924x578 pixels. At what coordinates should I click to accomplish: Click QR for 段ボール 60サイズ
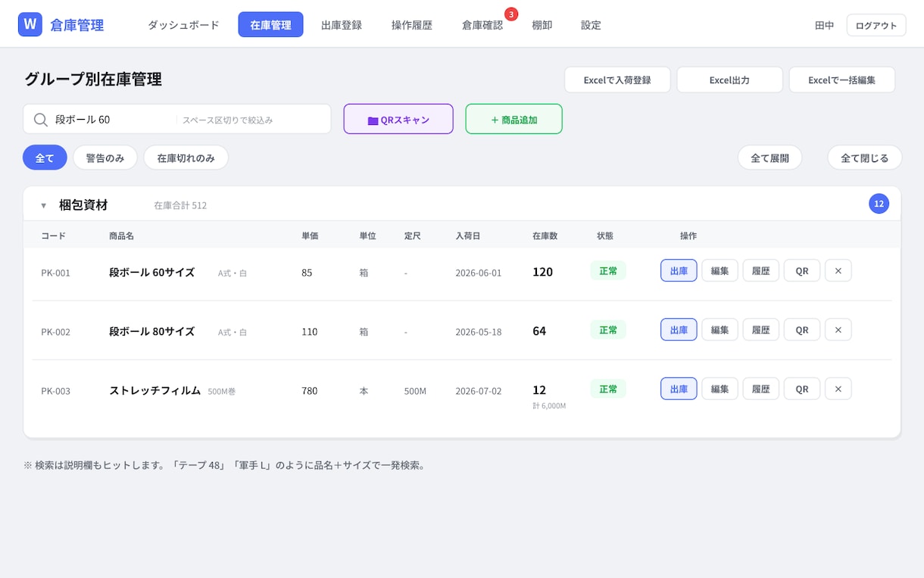(x=801, y=270)
